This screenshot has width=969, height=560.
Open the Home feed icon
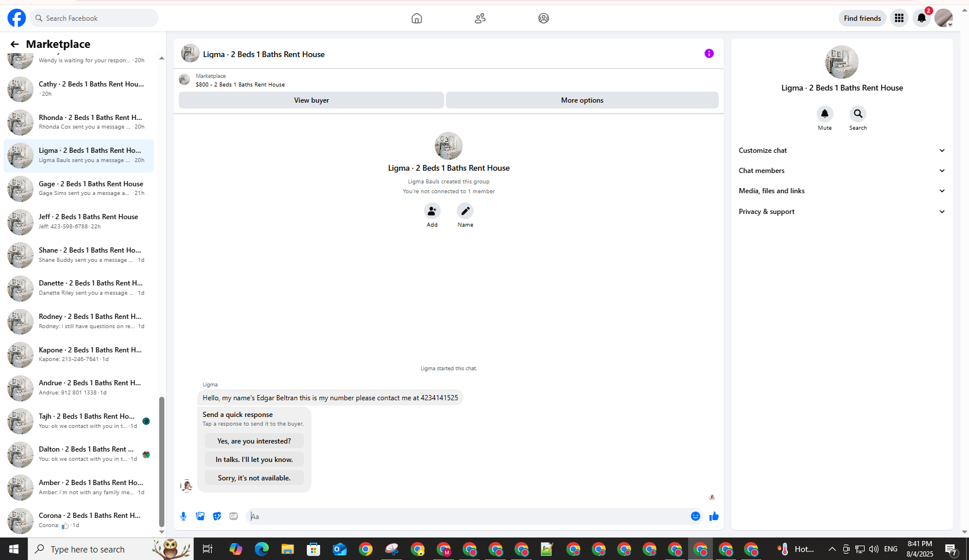pos(416,18)
